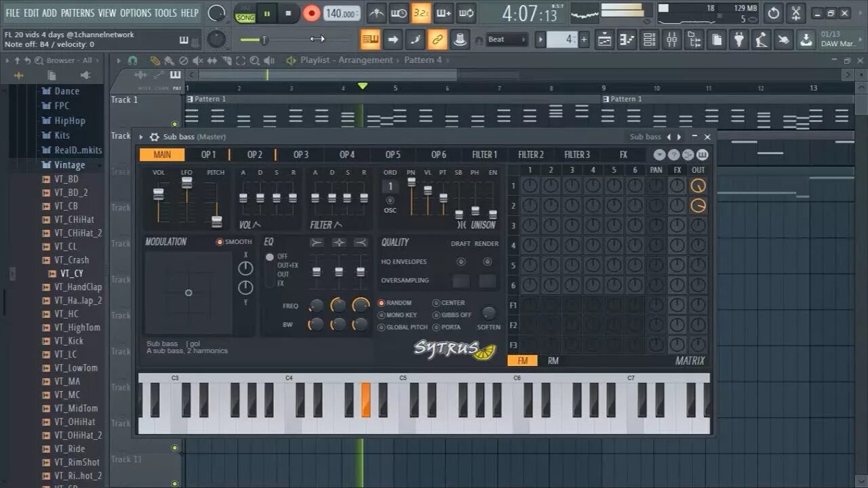Select next preset arrow beside Sub bass
Image resolution: width=868 pixels, height=488 pixels.
[x=679, y=137]
